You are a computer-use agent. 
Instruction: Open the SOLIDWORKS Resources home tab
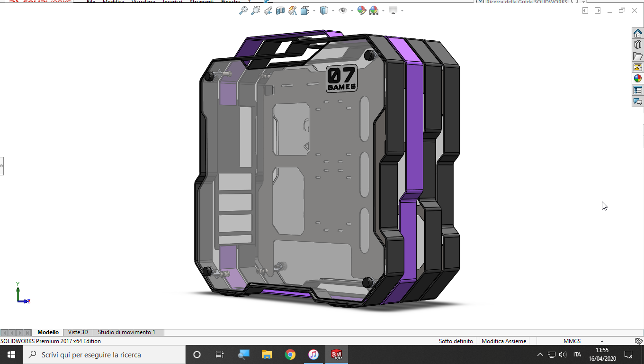[638, 33]
